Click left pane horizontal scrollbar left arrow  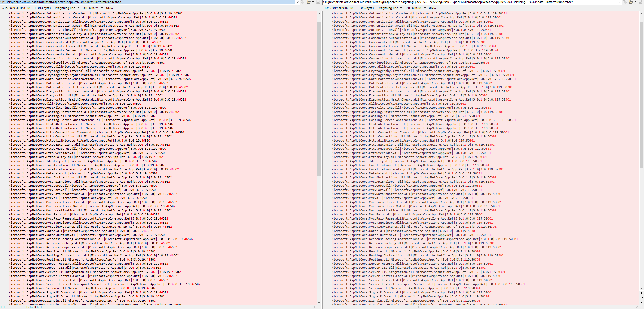coord(96,307)
